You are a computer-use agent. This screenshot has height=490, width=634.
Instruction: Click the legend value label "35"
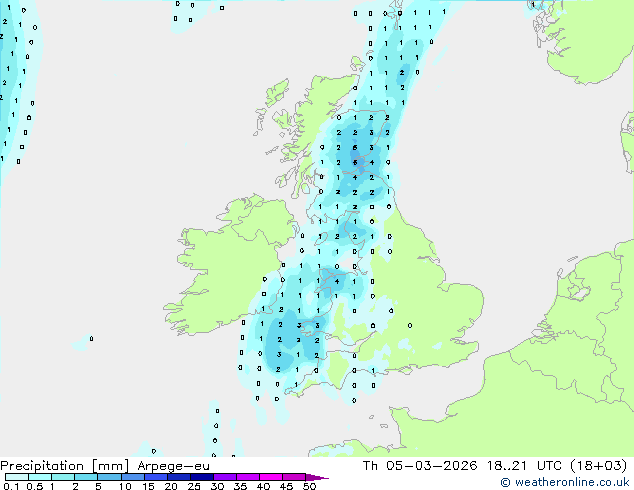240,486
